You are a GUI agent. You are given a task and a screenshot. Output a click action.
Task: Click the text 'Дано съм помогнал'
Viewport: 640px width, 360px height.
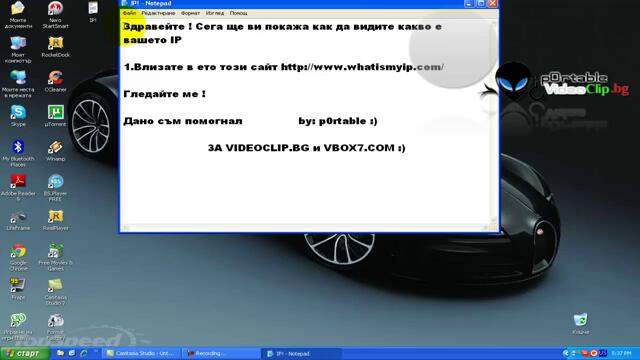(x=183, y=121)
